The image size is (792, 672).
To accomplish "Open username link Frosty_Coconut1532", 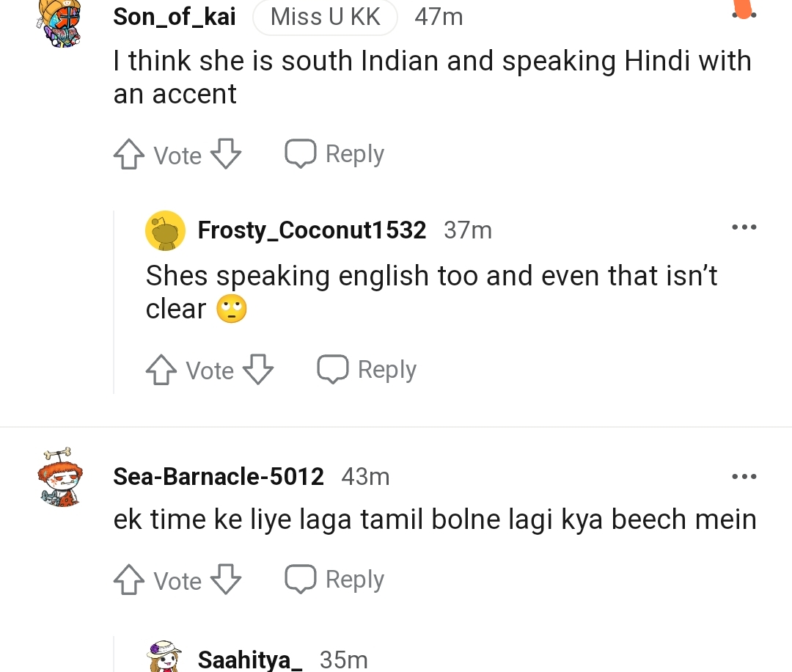I will pos(312,230).
